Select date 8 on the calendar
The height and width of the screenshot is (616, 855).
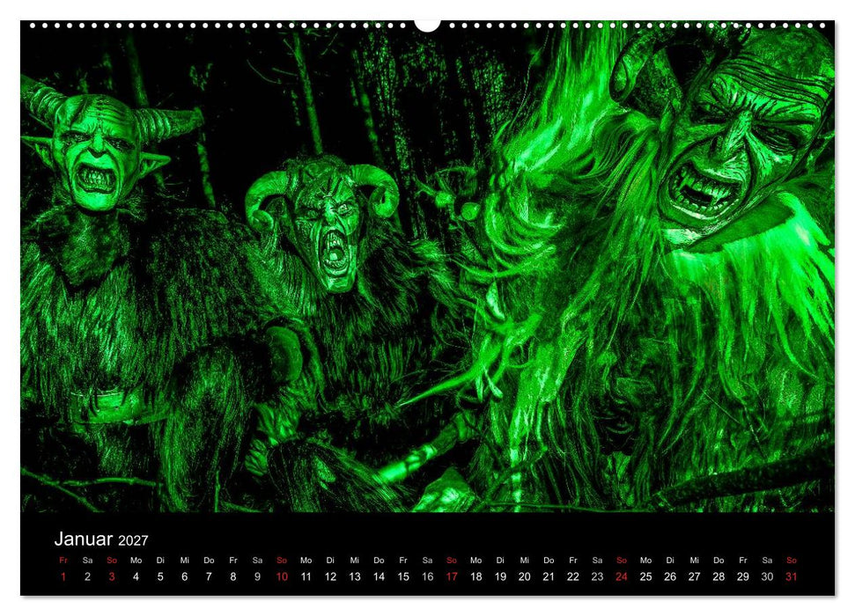pos(232,576)
